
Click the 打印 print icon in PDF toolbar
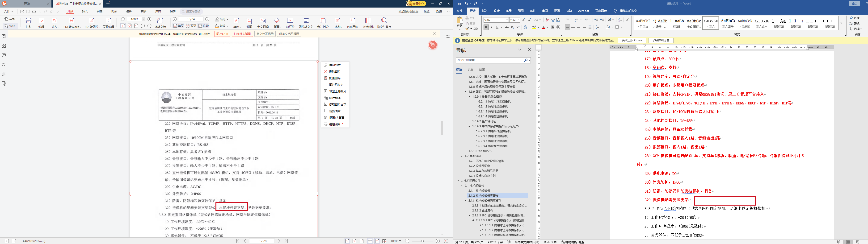point(29,23)
